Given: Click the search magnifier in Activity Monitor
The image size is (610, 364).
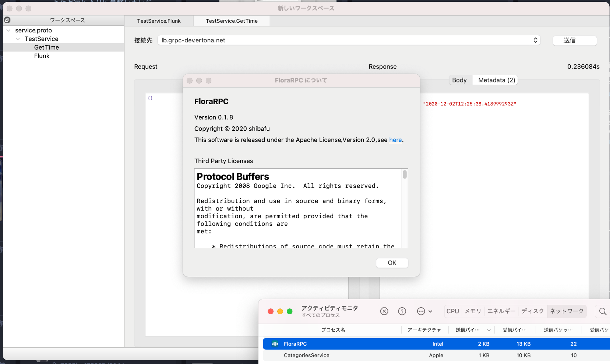Looking at the screenshot, I should (x=602, y=311).
